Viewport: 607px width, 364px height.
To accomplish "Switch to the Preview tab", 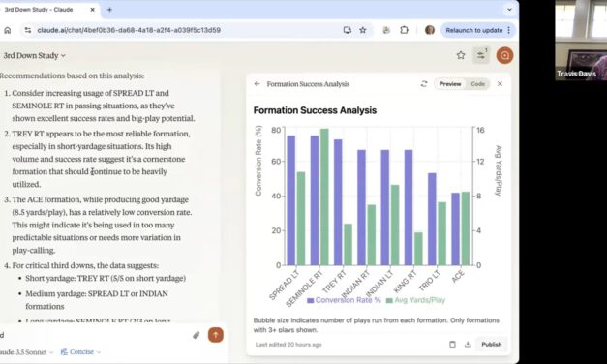I will [450, 84].
